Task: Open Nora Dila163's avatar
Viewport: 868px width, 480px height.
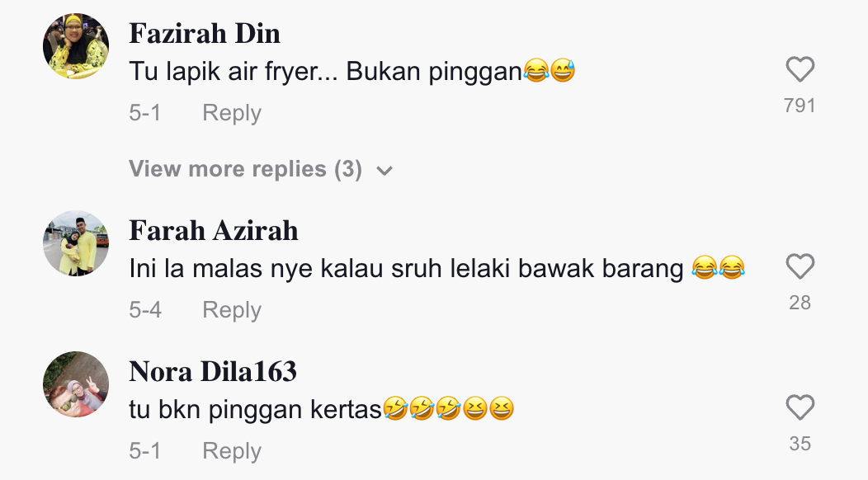Action: pos(76,384)
